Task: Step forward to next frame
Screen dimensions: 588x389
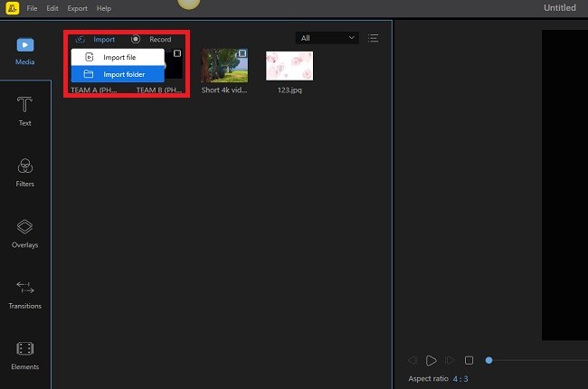Action: 450,360
